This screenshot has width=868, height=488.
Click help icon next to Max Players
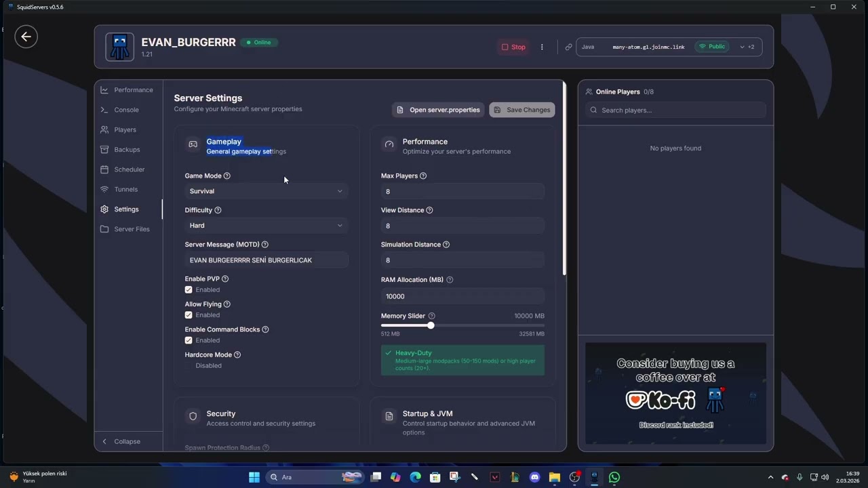pyautogui.click(x=423, y=176)
